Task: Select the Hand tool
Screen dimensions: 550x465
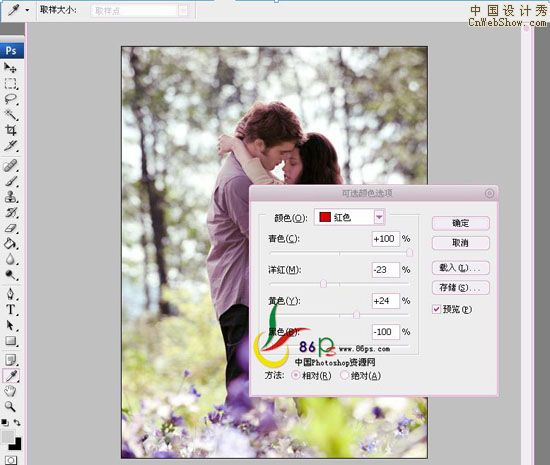Action: click(10, 391)
